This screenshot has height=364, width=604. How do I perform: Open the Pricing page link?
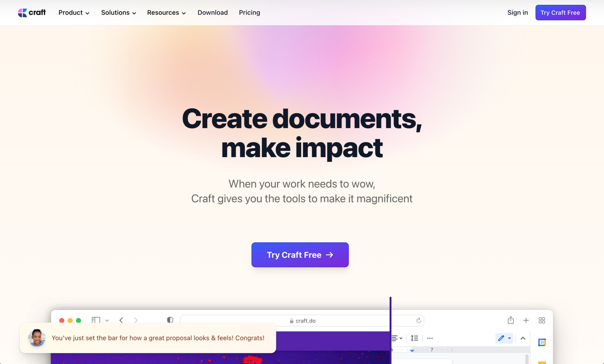click(x=249, y=12)
